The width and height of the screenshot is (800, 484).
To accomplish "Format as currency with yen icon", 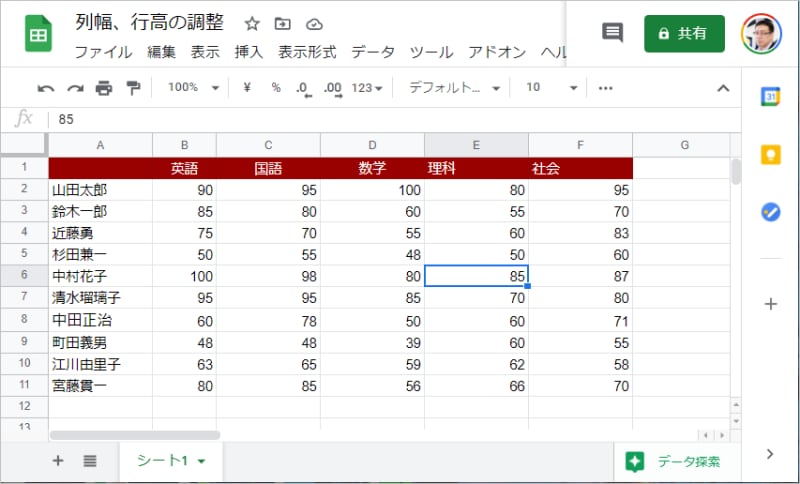I will click(247, 88).
